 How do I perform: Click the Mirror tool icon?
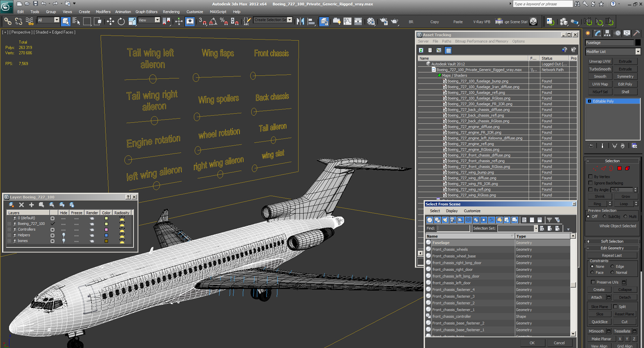point(300,21)
